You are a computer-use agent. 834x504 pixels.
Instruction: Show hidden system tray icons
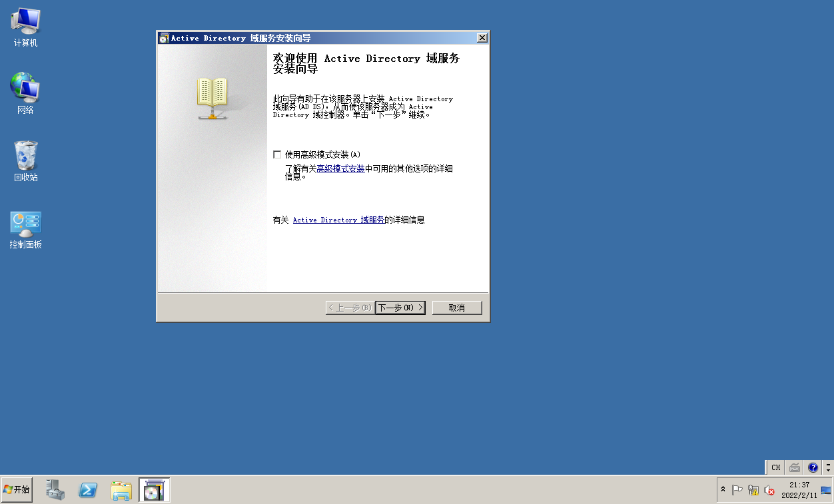click(x=723, y=489)
